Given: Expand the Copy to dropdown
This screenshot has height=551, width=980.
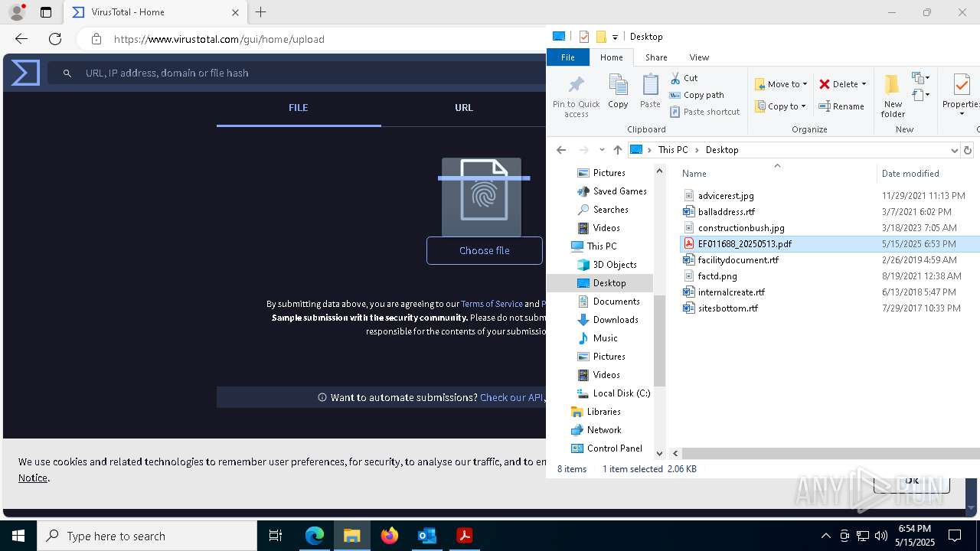Looking at the screenshot, I should (x=803, y=106).
